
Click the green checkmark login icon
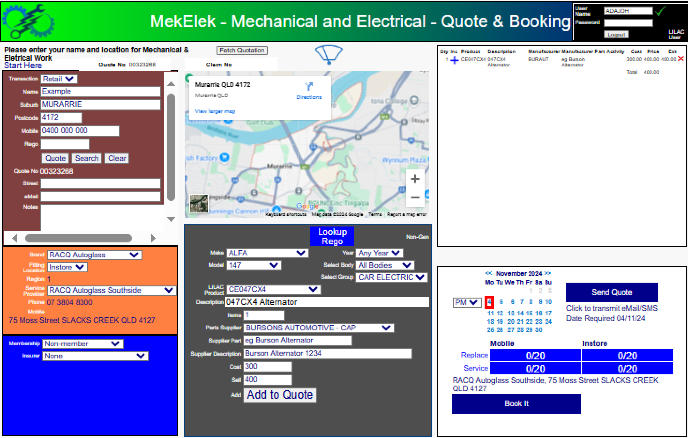coord(660,11)
